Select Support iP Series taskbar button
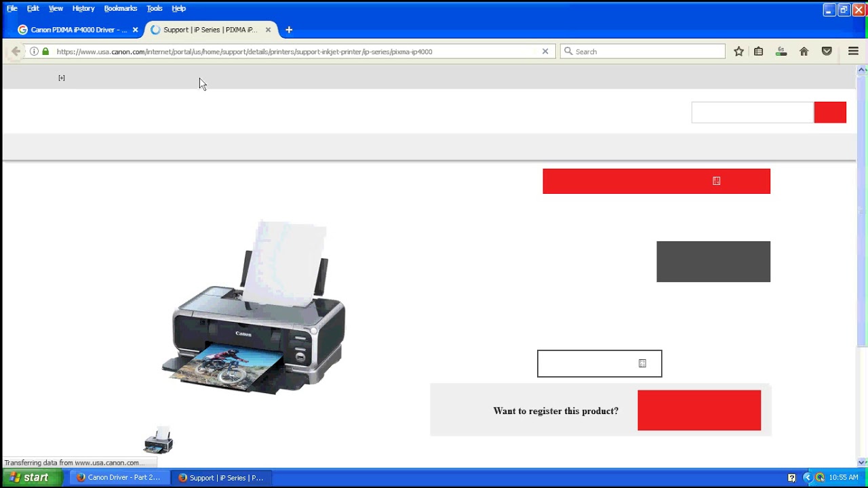Image resolution: width=868 pixels, height=488 pixels. [x=220, y=477]
